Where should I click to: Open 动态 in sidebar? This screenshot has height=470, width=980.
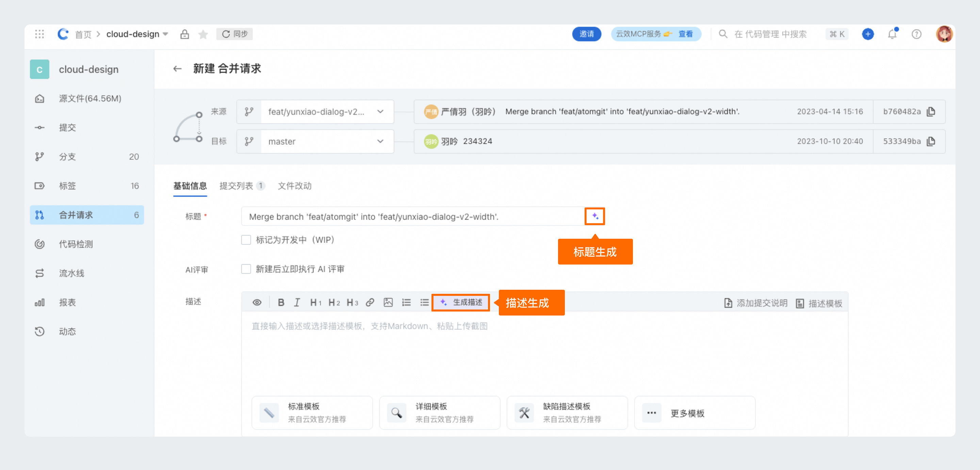click(x=87, y=332)
